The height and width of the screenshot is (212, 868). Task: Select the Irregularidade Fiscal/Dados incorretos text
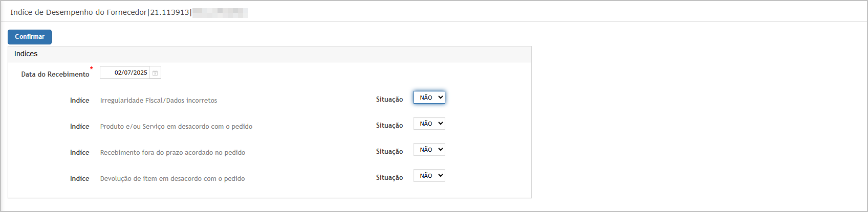coord(159,101)
